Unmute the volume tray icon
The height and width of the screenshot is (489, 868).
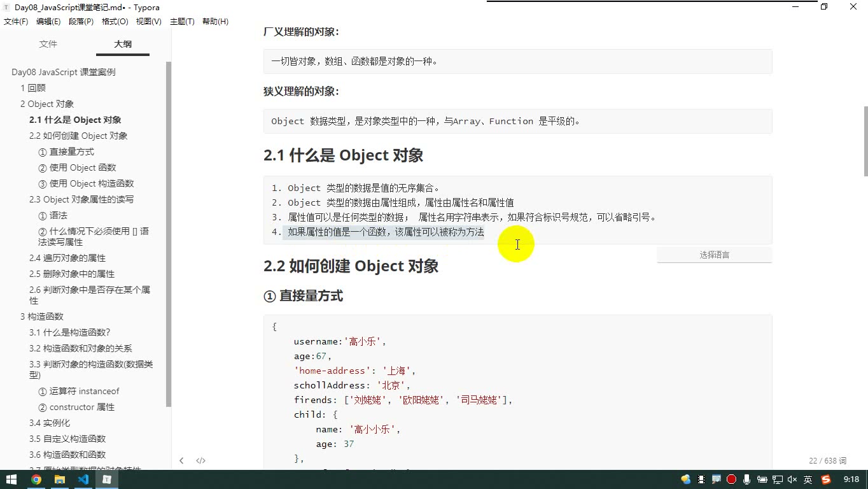tap(792, 479)
